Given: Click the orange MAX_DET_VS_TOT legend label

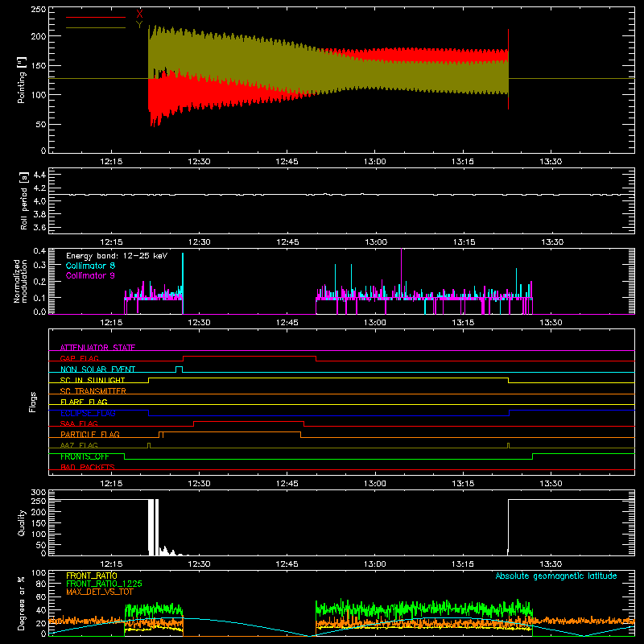Looking at the screenshot, I should point(100,592).
